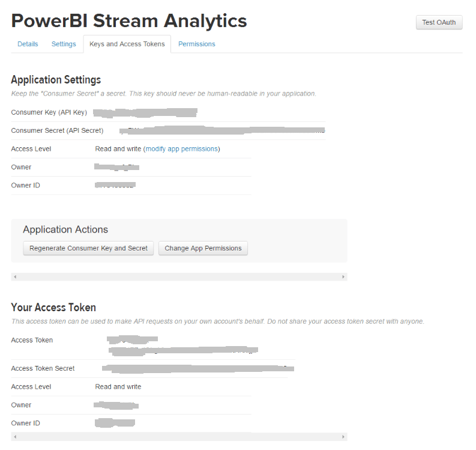
Task: Select Keys and Access Tokens tab
Action: point(127,44)
